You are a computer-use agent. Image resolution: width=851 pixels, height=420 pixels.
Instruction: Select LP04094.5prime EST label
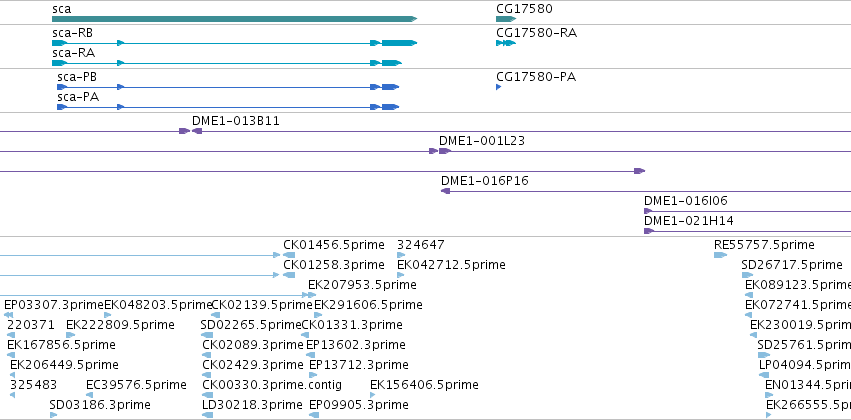tap(805, 365)
